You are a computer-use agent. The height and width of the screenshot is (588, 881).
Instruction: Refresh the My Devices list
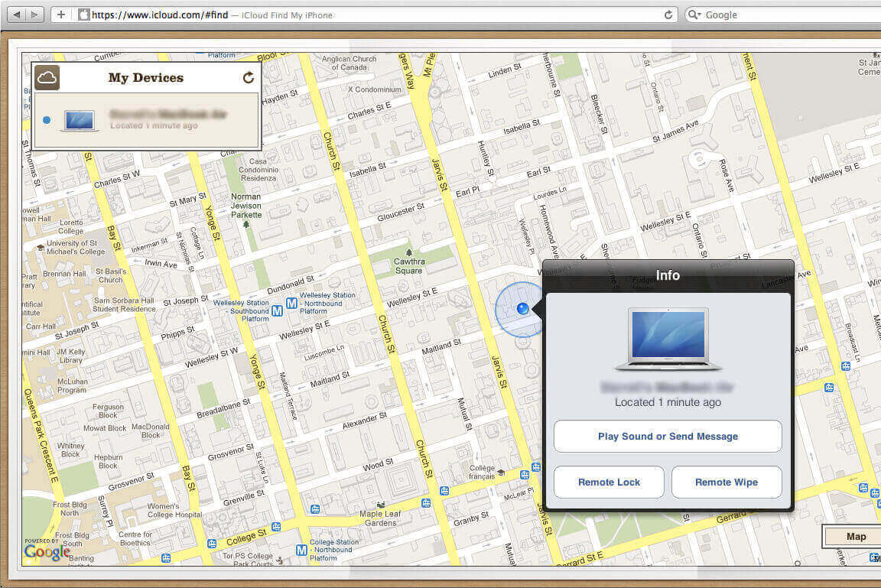[248, 77]
